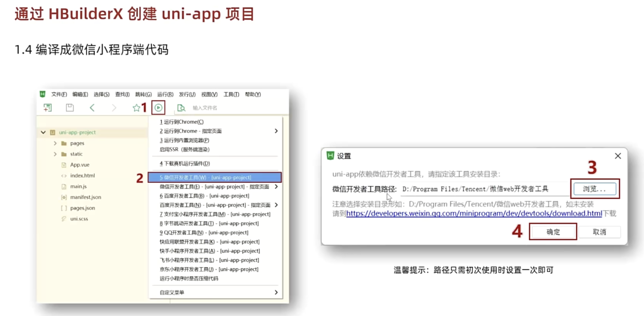Open submenu arrow of 自定义菜单

tap(276, 292)
